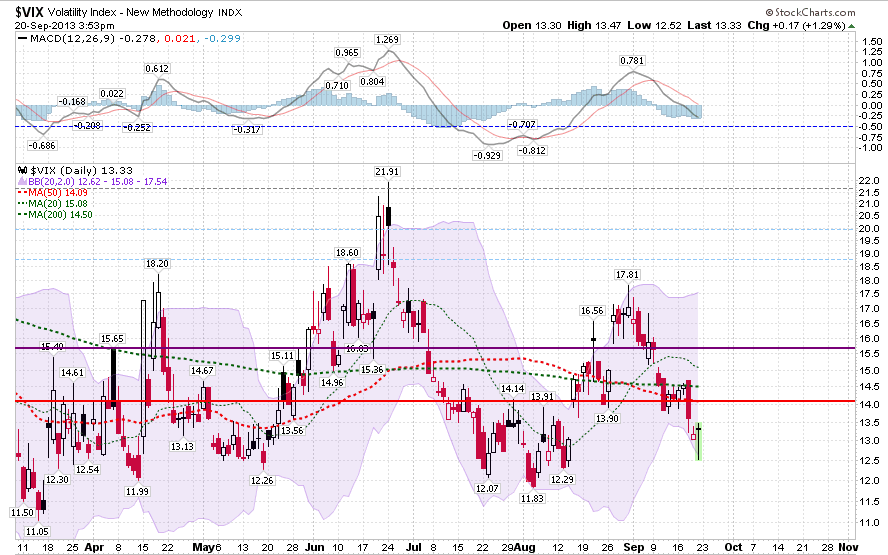Click the 0.965 MACD peak label
This screenshot has height=555, width=888.
[x=347, y=53]
